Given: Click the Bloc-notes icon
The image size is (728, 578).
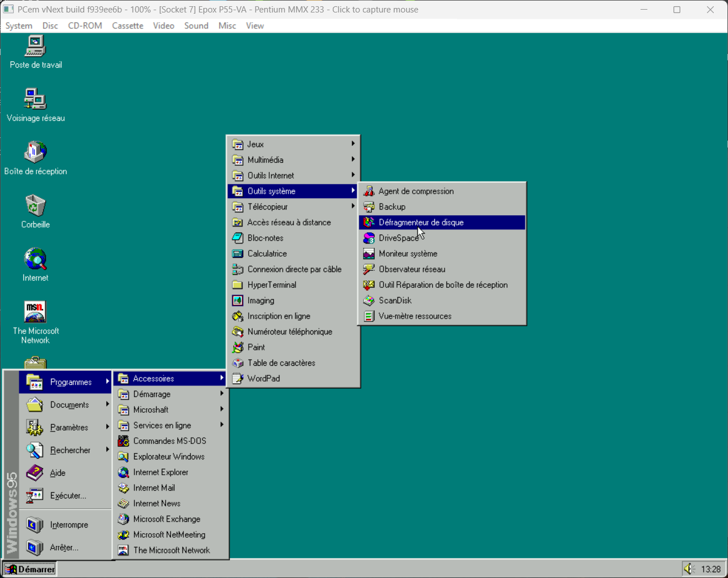Looking at the screenshot, I should (238, 238).
